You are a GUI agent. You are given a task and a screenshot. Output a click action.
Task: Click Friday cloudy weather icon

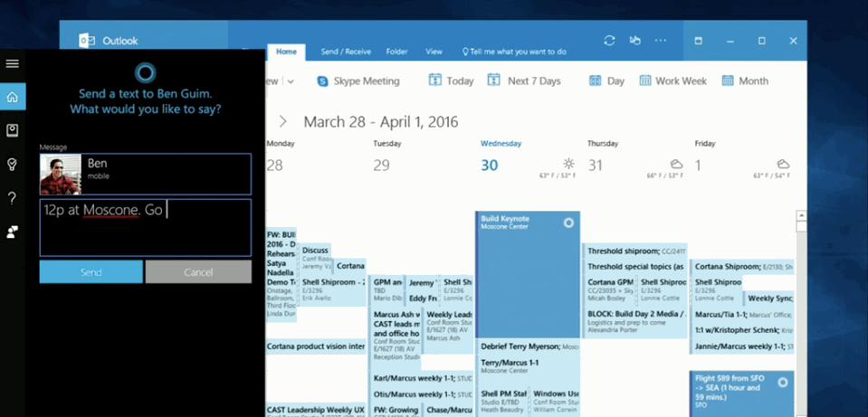783,165
